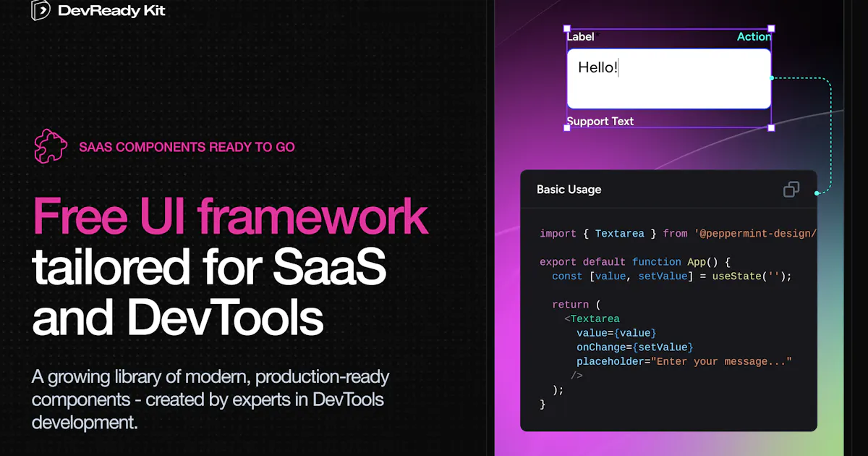Image resolution: width=868 pixels, height=456 pixels.
Task: Click the <Textarea tag in code
Action: (x=592, y=318)
